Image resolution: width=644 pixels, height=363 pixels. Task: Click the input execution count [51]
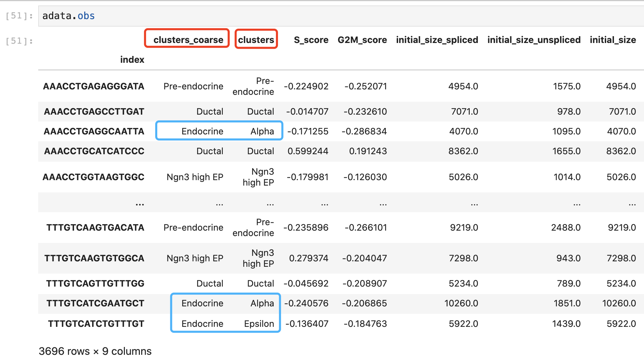coord(19,15)
